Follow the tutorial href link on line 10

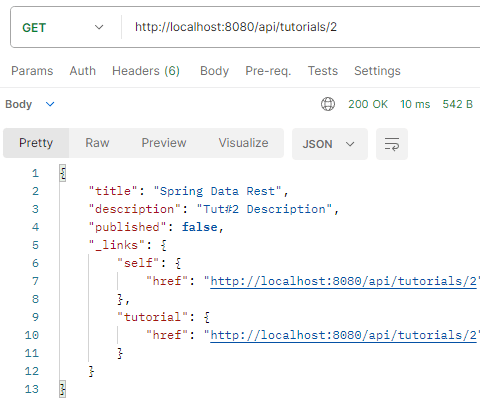(x=343, y=335)
